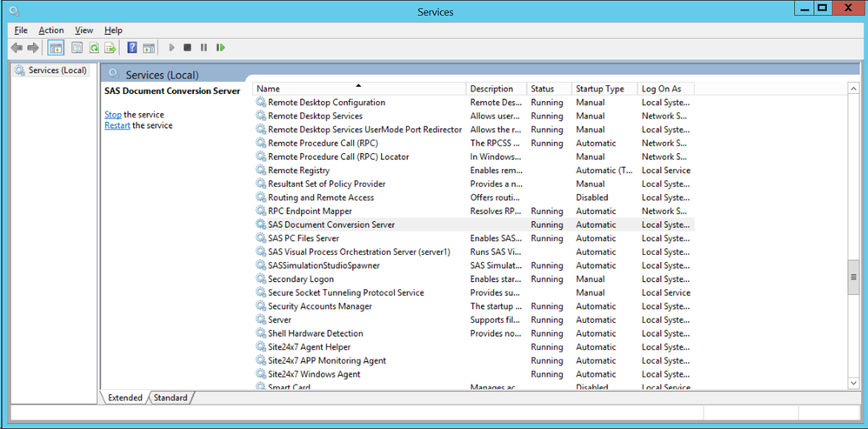Screen dimensions: 868x429
Task: Click Local Service for Remote Registry row
Action: point(666,171)
